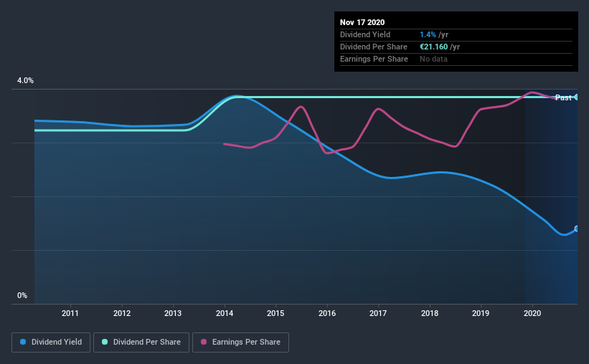Click the pink Earnings Per Share legend dot
This screenshot has height=364, width=589.
pyautogui.click(x=204, y=342)
